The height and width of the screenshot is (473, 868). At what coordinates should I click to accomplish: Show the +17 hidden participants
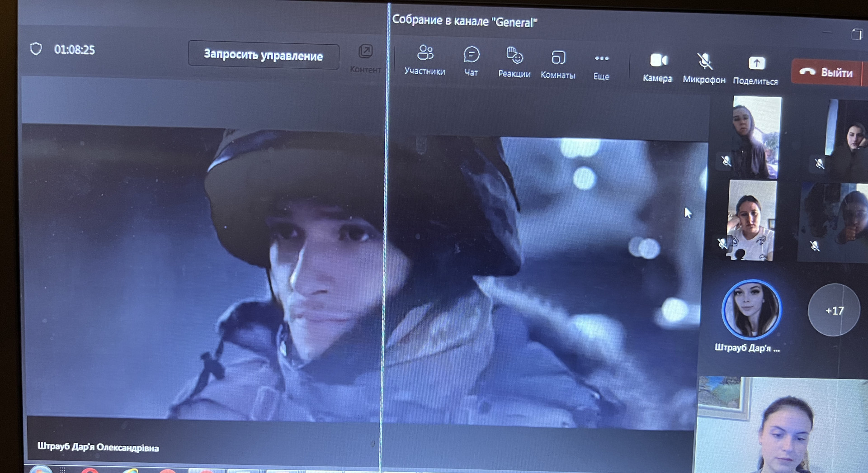click(834, 310)
